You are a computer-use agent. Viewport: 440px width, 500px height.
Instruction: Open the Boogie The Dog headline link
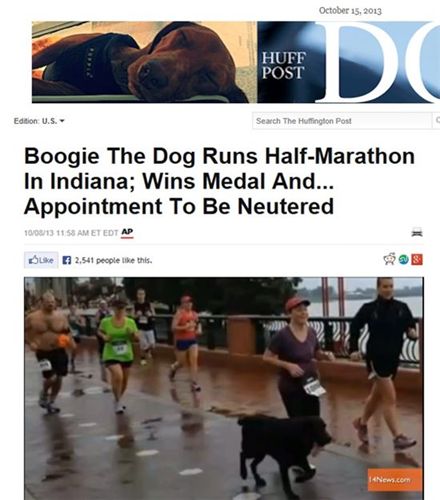tap(219, 181)
